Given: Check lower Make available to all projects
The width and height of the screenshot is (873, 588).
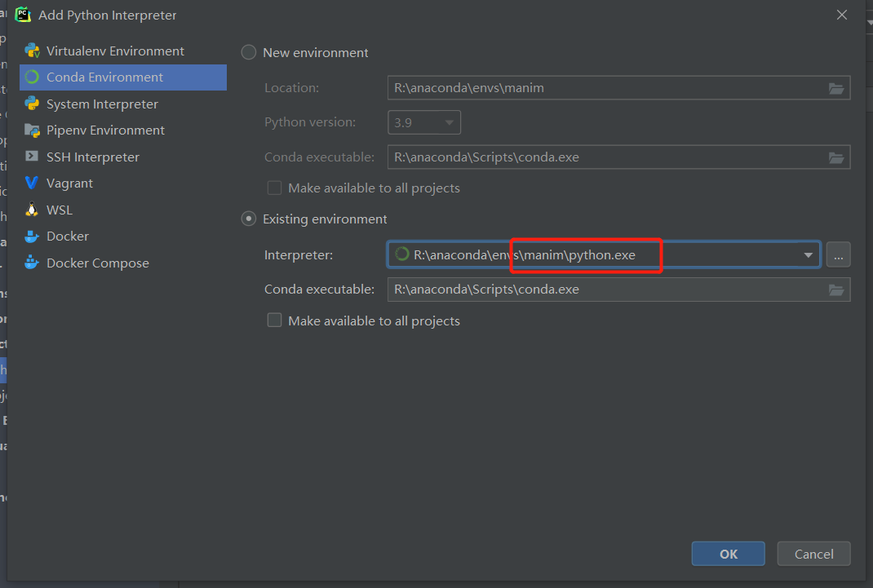Looking at the screenshot, I should pyautogui.click(x=274, y=321).
